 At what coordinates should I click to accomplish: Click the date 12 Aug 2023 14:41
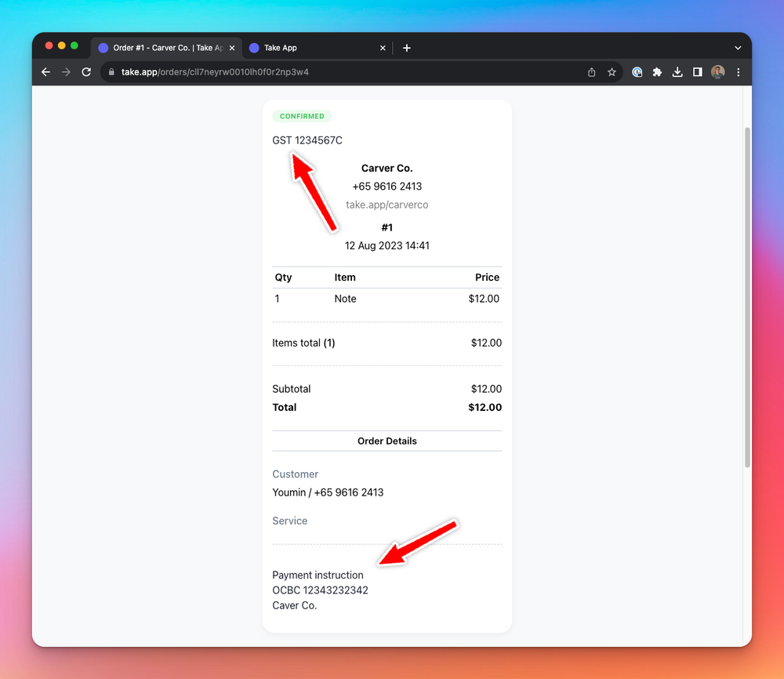387,245
